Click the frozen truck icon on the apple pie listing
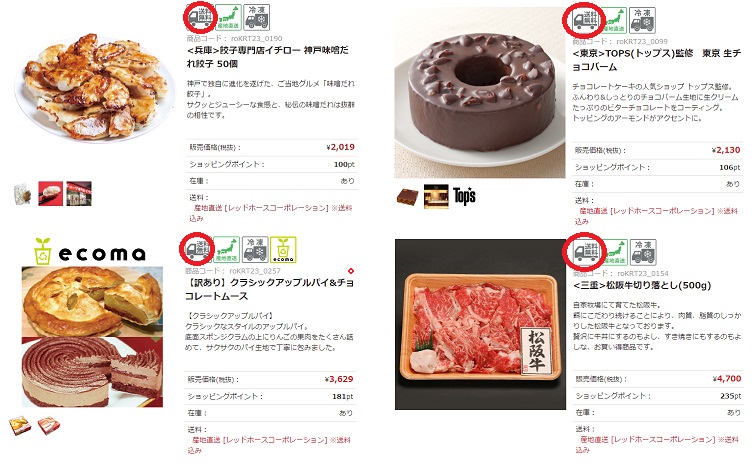Screen dimensions: 752x468 (255, 250)
